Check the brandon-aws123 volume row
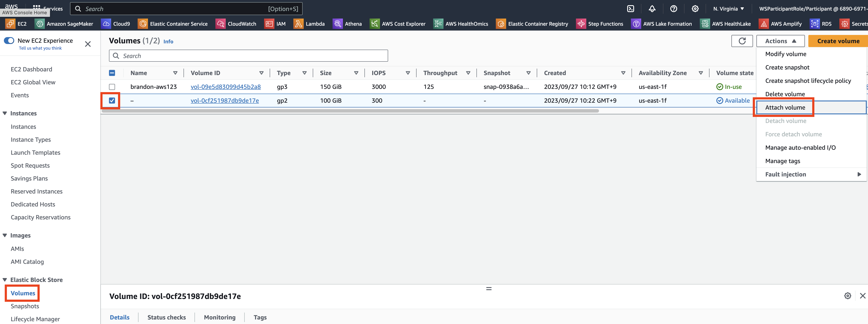 click(112, 87)
